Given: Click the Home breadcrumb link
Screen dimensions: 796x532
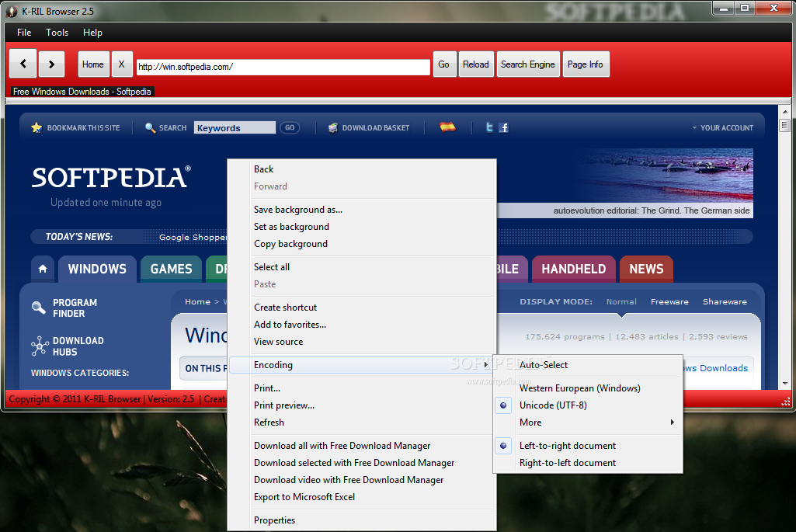Looking at the screenshot, I should tap(197, 301).
